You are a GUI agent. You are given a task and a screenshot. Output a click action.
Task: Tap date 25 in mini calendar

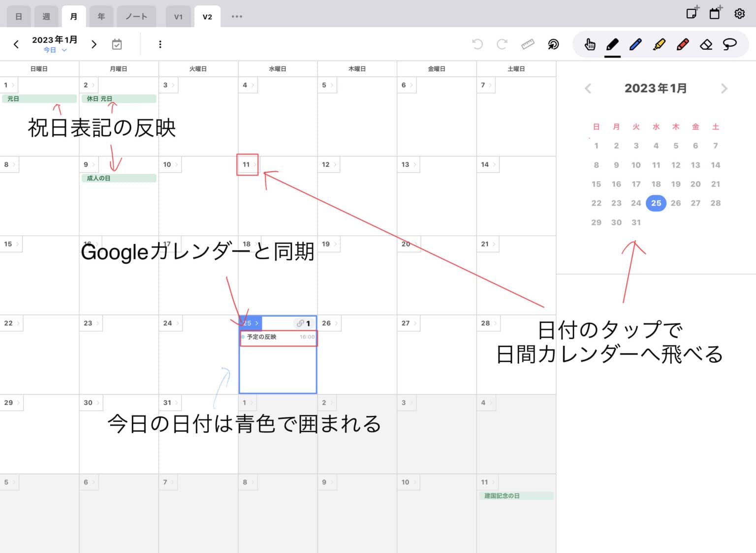click(x=656, y=203)
